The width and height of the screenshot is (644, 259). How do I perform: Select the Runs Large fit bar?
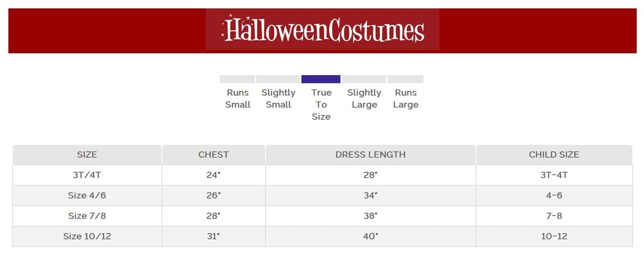[x=405, y=79]
